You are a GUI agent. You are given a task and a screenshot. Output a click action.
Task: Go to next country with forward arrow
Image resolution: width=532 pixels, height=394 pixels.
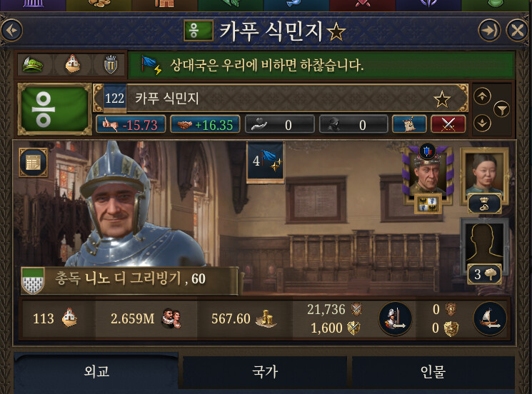[x=489, y=31]
